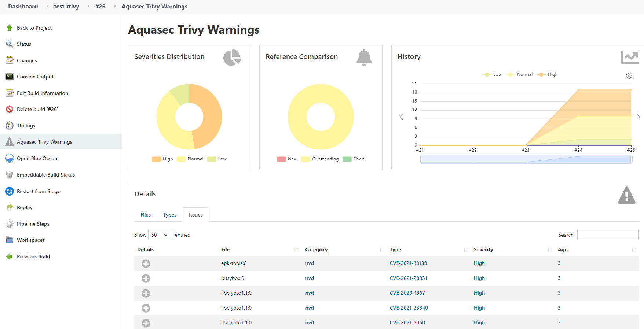Toggle Outstanding in Reference Comparison legend
The height and width of the screenshot is (329, 644).
(320, 159)
